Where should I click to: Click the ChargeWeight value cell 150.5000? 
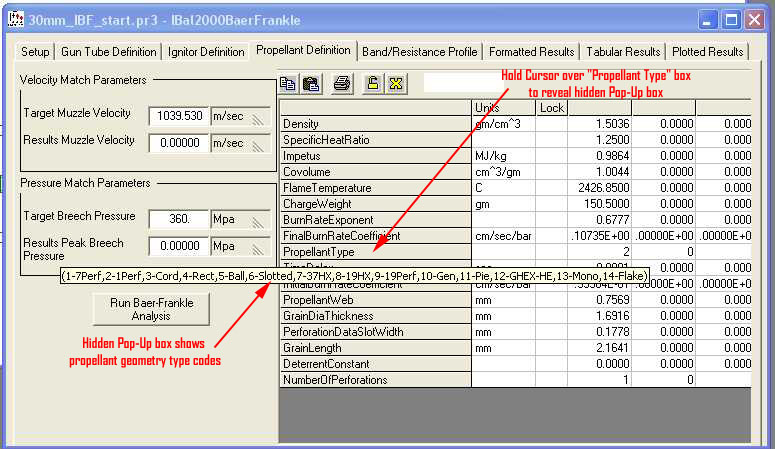click(x=600, y=203)
